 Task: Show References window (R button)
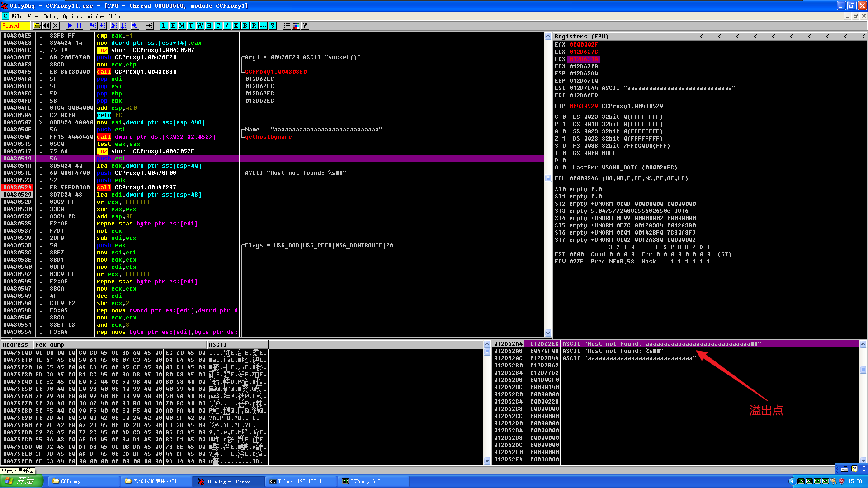click(254, 26)
